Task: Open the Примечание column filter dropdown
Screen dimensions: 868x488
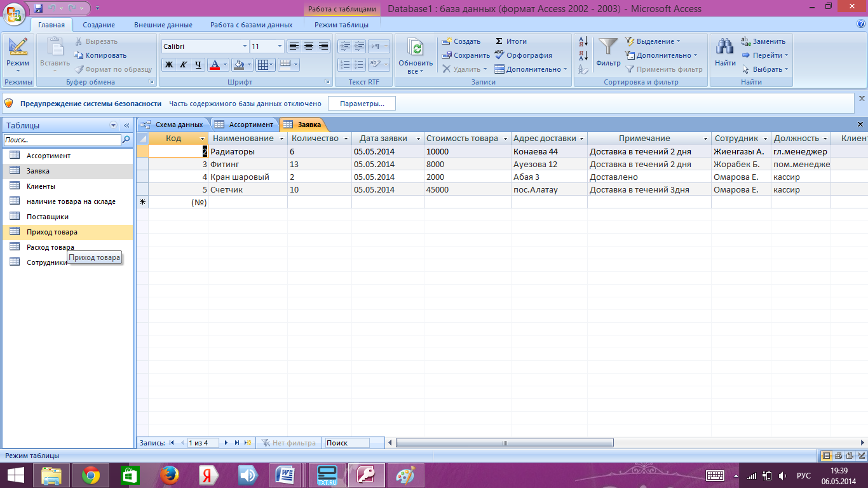Action: 706,139
